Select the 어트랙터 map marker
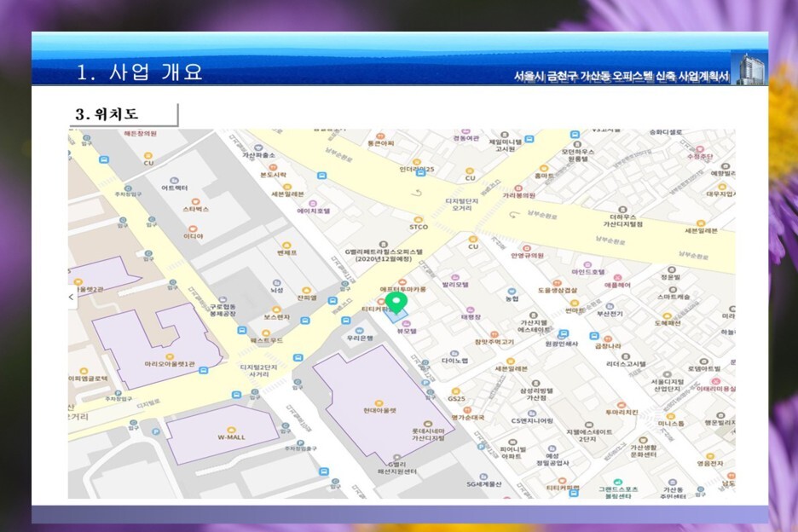 (174, 181)
